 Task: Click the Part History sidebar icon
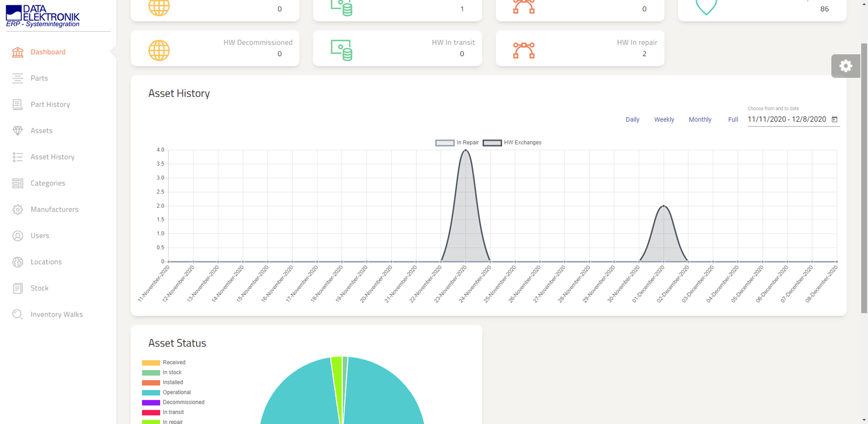[18, 104]
